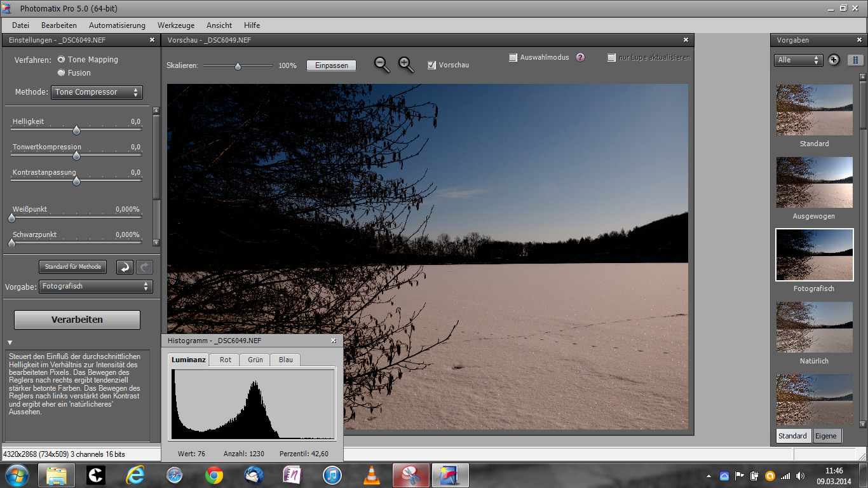The image size is (868, 488).
Task: Click the Helligkeit slider handle
Action: [x=76, y=130]
